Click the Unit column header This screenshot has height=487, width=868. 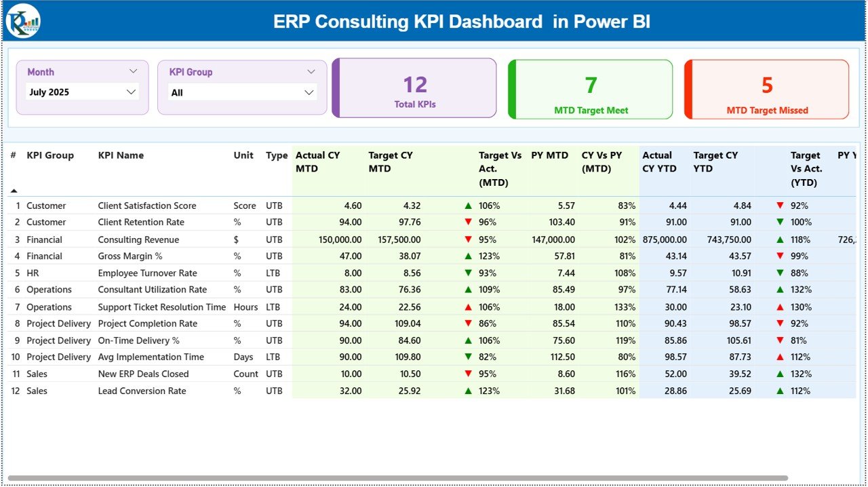tap(243, 155)
